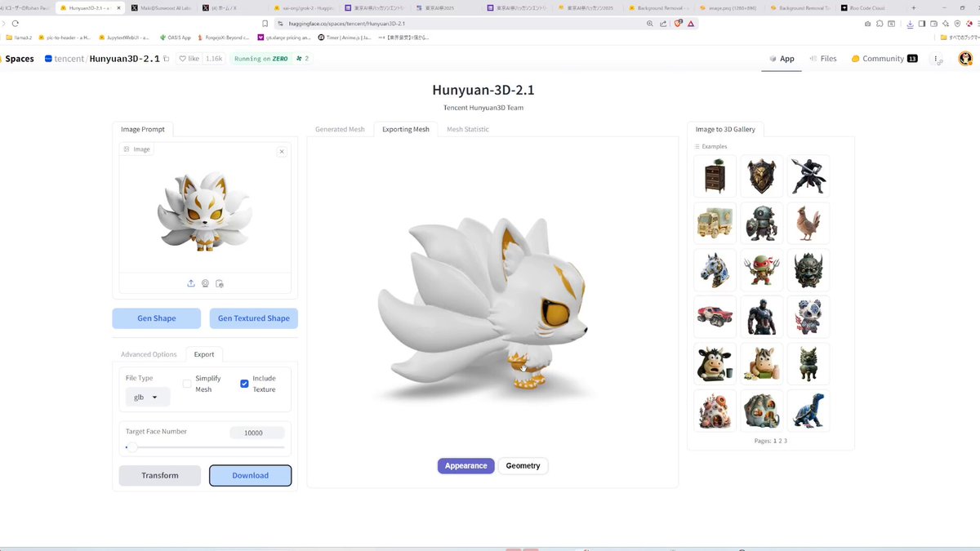This screenshot has height=551, width=980.
Task: Click the Target Face Number slider handle
Action: pos(131,447)
